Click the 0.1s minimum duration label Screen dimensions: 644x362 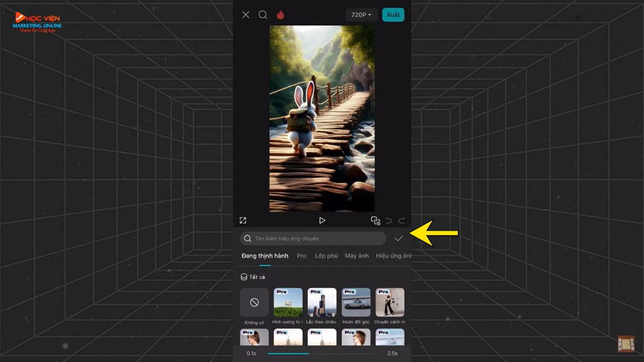[251, 353]
